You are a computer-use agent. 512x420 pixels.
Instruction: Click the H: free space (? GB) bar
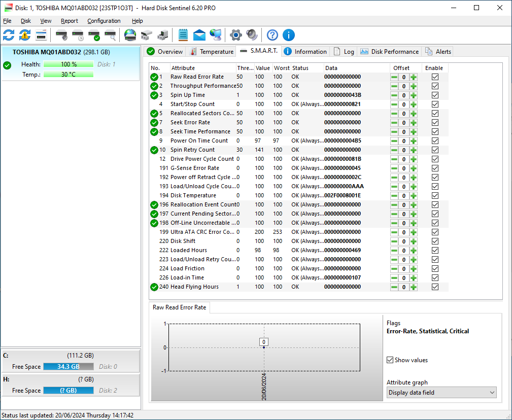69,390
